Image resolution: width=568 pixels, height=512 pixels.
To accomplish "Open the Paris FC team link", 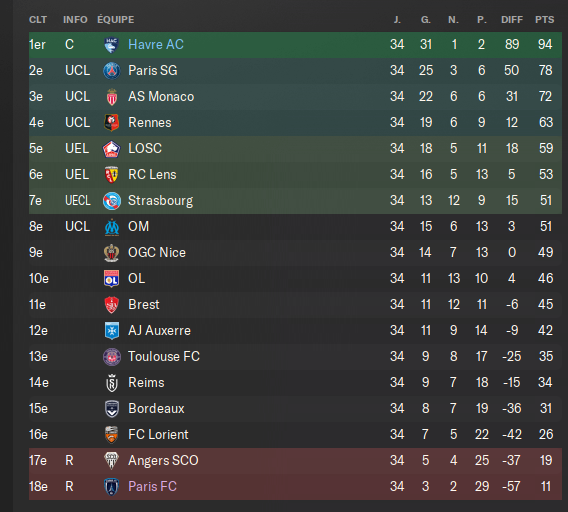I will tap(153, 486).
